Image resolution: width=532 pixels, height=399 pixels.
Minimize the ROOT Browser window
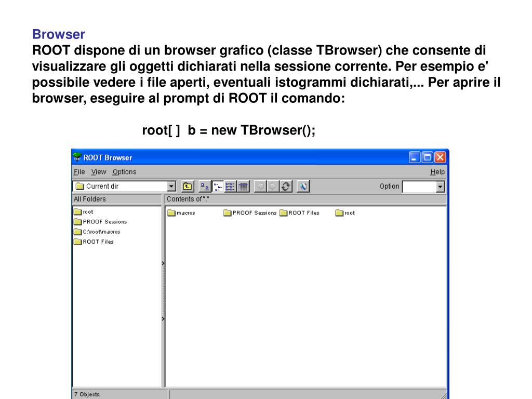(414, 157)
